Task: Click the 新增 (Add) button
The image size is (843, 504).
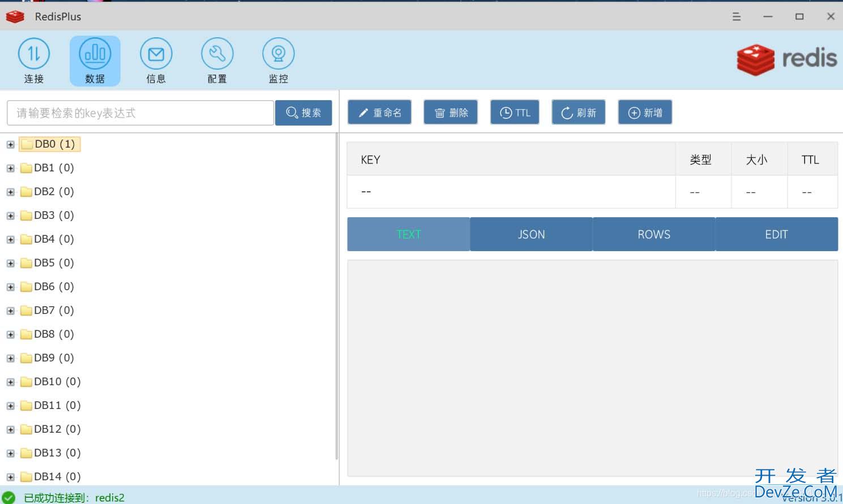Action: coord(645,112)
